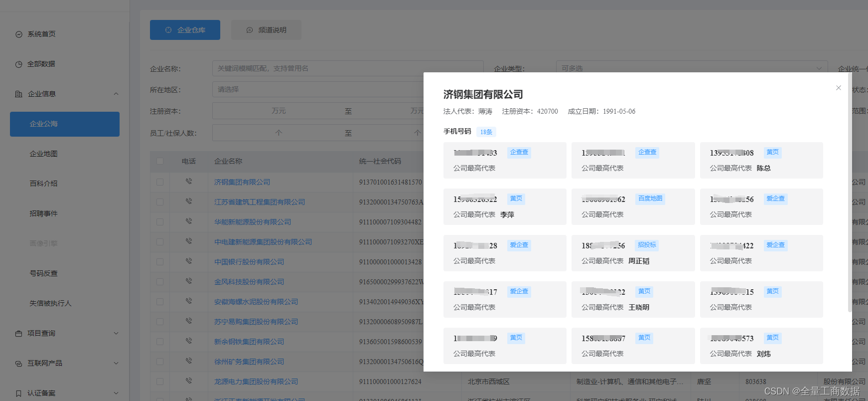
Task: Check the box for 济钢集团有限公司 row
Action: (160, 182)
